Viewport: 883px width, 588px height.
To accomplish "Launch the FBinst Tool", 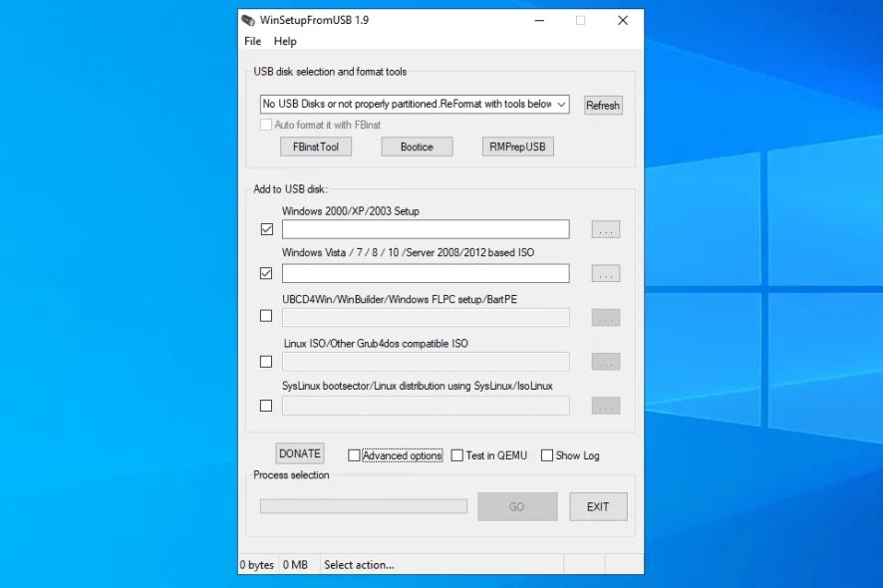I will click(x=316, y=147).
